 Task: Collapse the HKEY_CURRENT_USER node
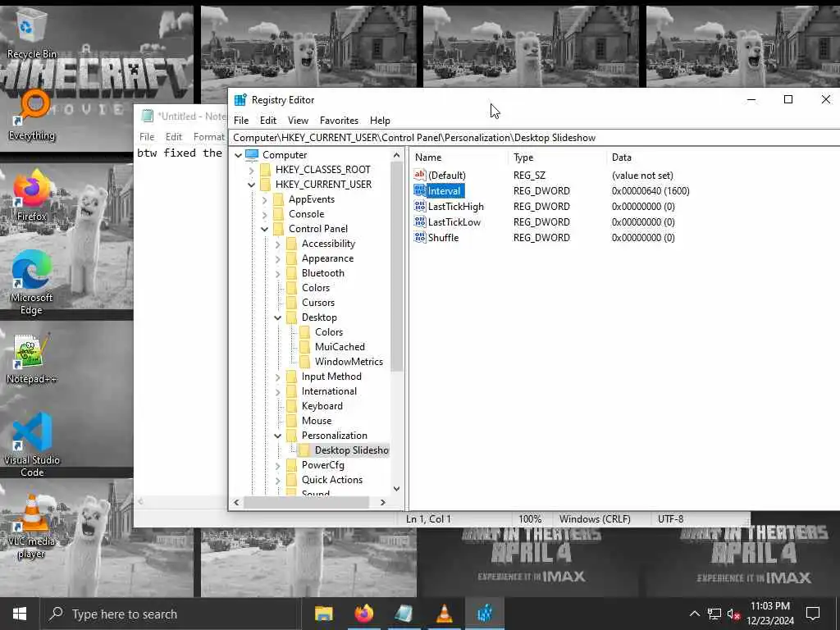pos(251,185)
